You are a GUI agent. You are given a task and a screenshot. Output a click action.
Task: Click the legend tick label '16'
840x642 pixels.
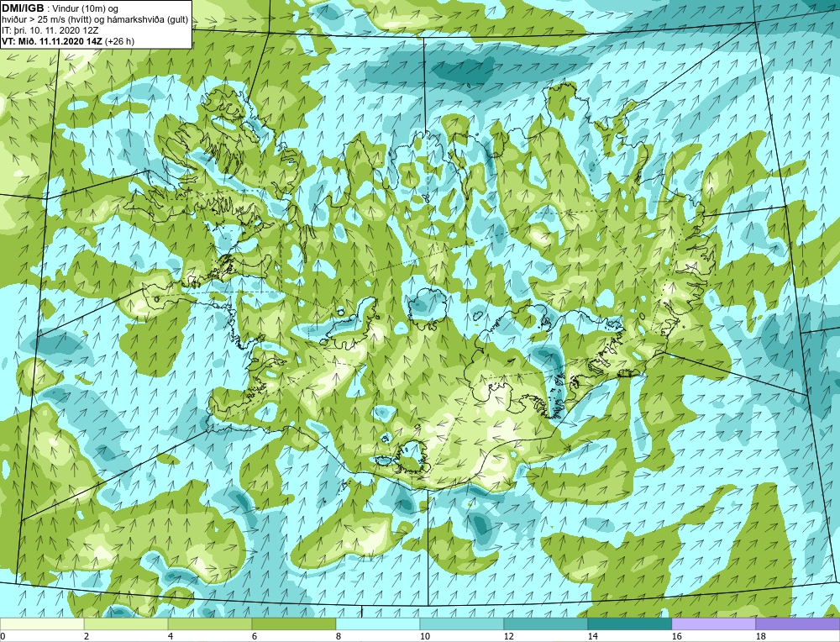point(676,637)
